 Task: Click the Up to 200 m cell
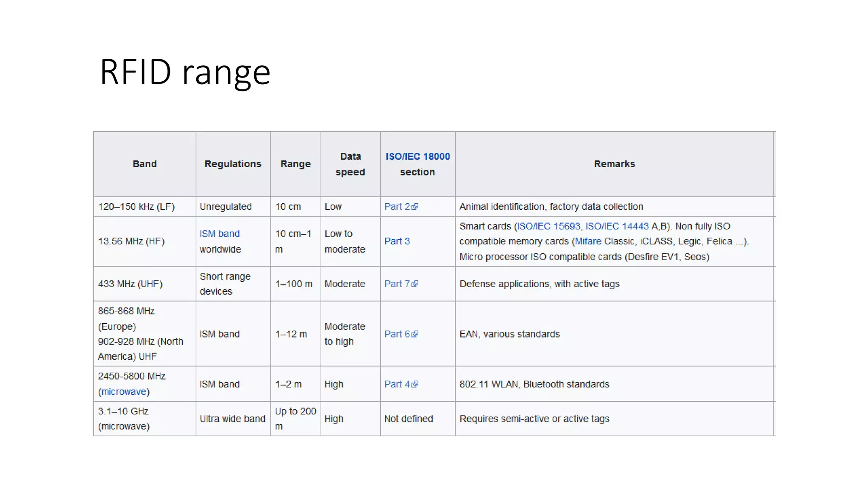pyautogui.click(x=296, y=419)
